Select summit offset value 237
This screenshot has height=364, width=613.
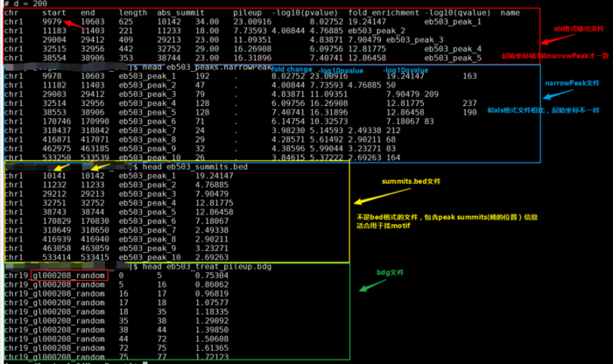(469, 103)
